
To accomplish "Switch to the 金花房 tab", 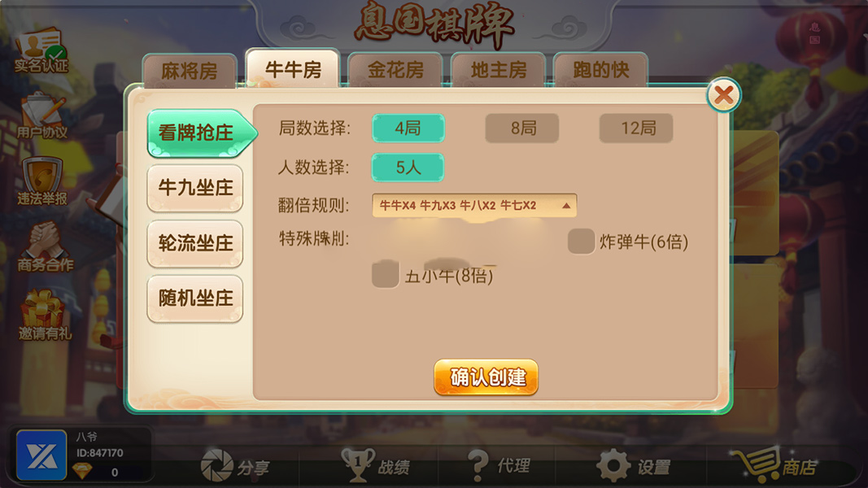I will click(x=395, y=70).
